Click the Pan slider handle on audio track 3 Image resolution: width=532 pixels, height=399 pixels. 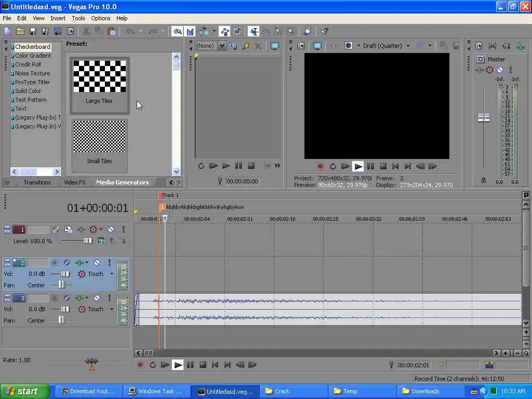[61, 320]
